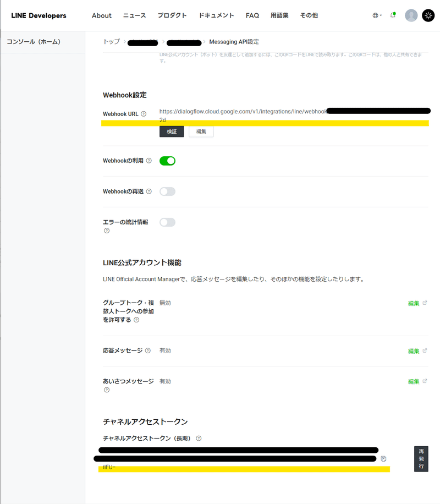Open the その他 menu item
This screenshot has height=504, width=440.
pyautogui.click(x=309, y=15)
